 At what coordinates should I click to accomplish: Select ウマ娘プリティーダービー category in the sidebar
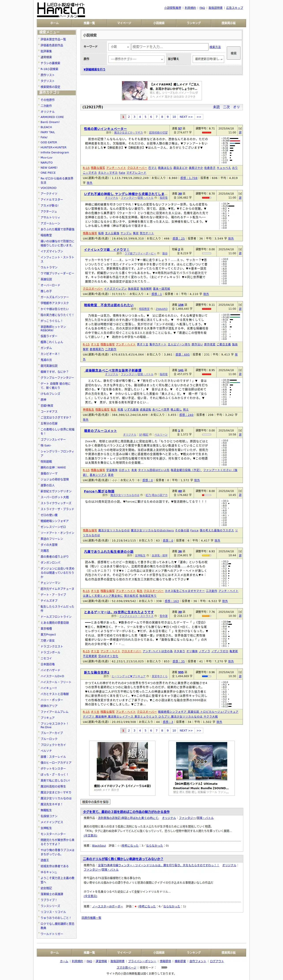click(58, 273)
